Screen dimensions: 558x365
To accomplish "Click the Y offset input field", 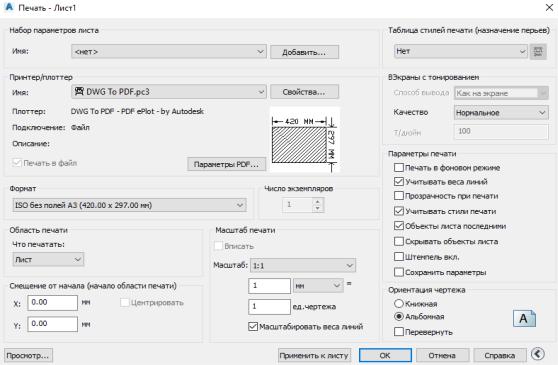I will click(x=52, y=324).
